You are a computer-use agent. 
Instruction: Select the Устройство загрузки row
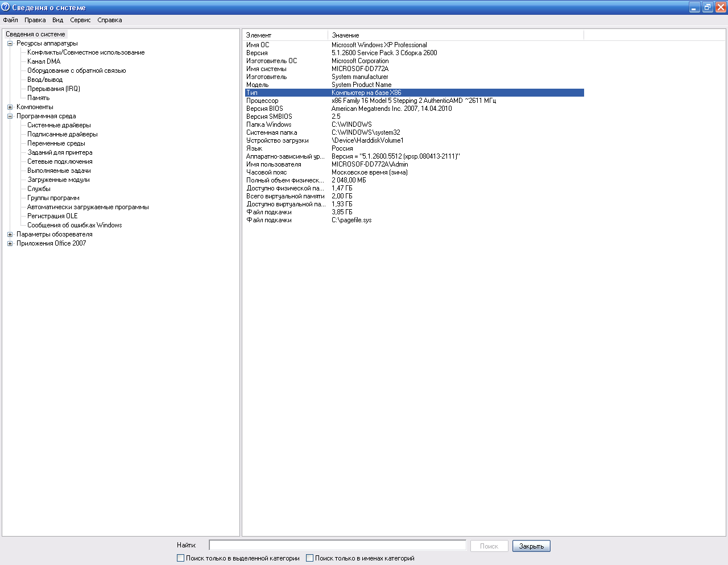(415, 140)
